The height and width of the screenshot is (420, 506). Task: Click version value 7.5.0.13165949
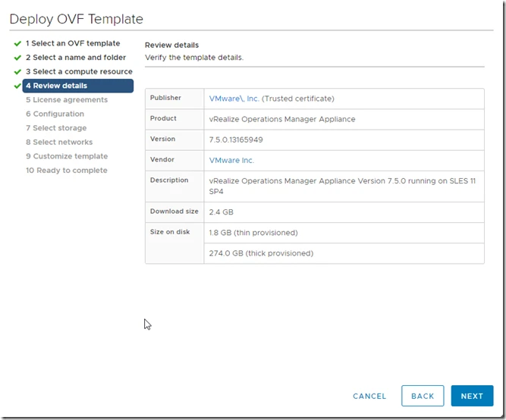pyautogui.click(x=236, y=139)
